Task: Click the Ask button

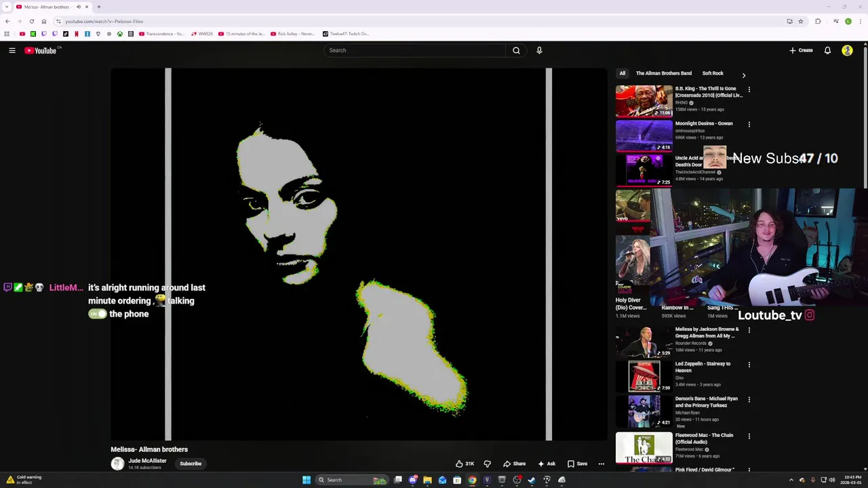Action: click(x=547, y=464)
